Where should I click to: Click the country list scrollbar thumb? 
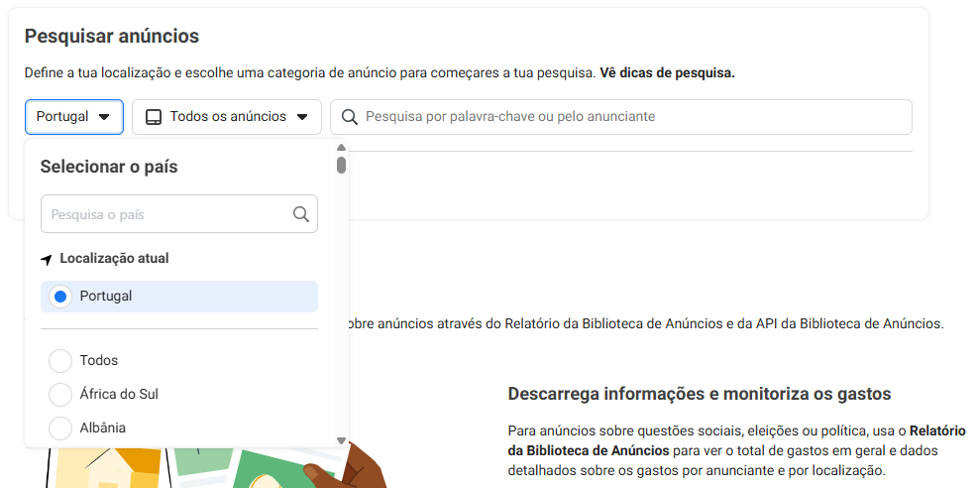coord(341,166)
